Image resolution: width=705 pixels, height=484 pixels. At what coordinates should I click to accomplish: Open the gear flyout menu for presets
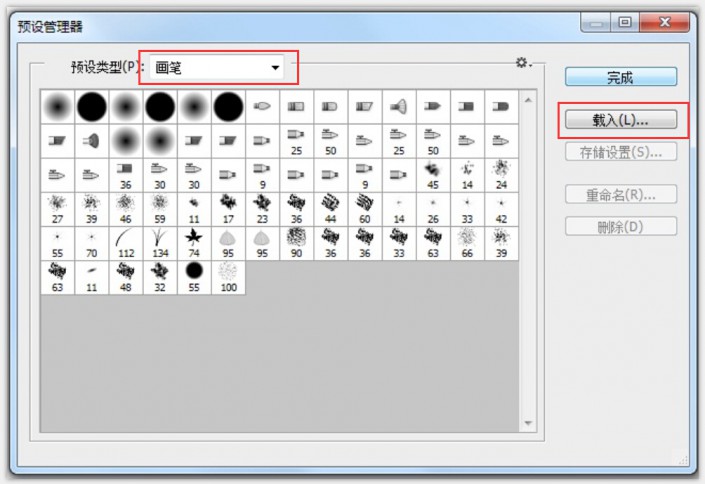click(x=522, y=63)
